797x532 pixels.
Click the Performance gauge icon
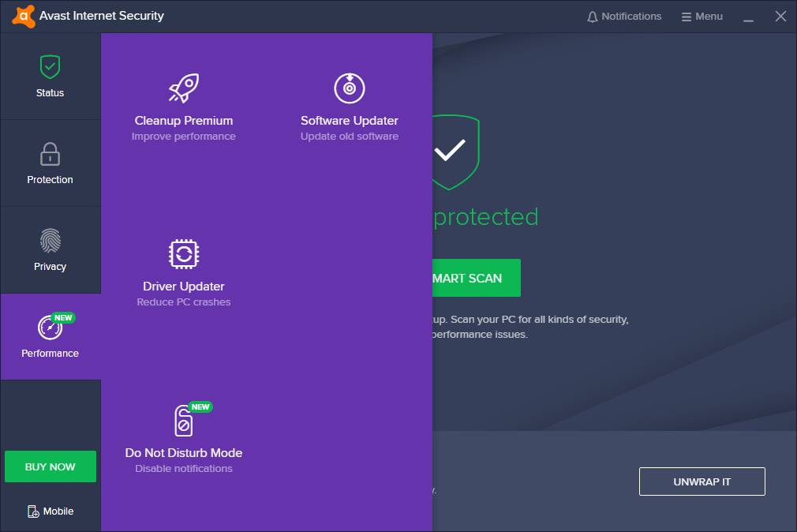click(50, 327)
